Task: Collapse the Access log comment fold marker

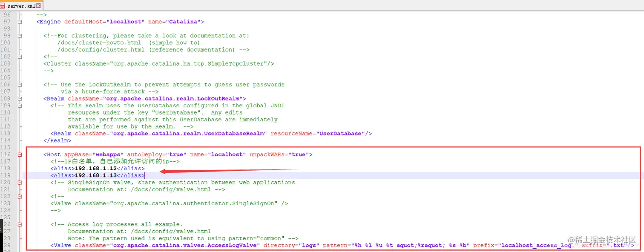Action: tap(20, 225)
